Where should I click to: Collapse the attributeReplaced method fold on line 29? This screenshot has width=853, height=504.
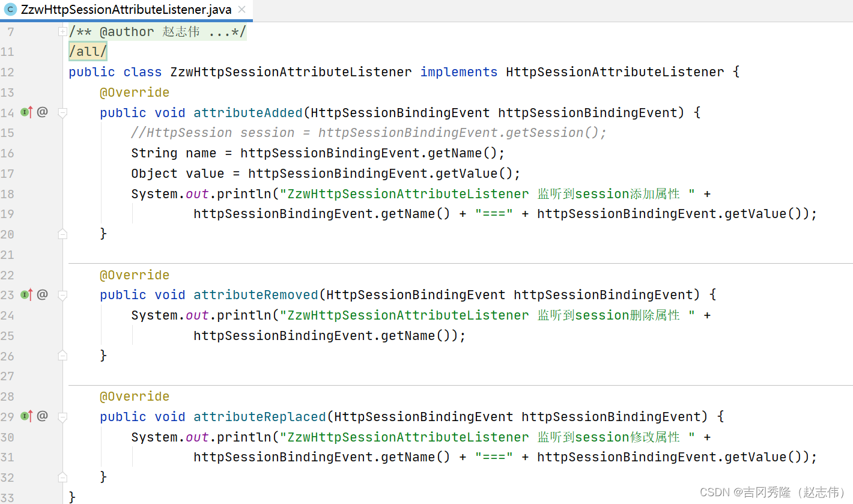(x=62, y=416)
